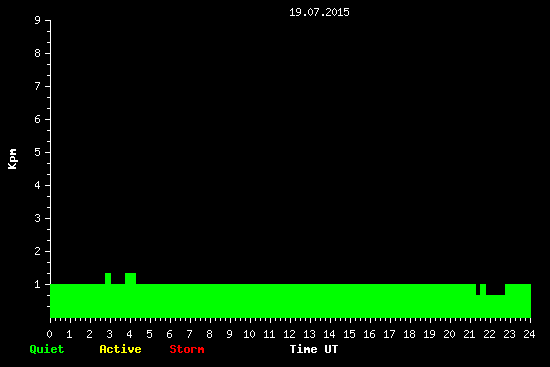Click hour 12 on the time axis
The image size is (550, 367).
pyautogui.click(x=289, y=334)
